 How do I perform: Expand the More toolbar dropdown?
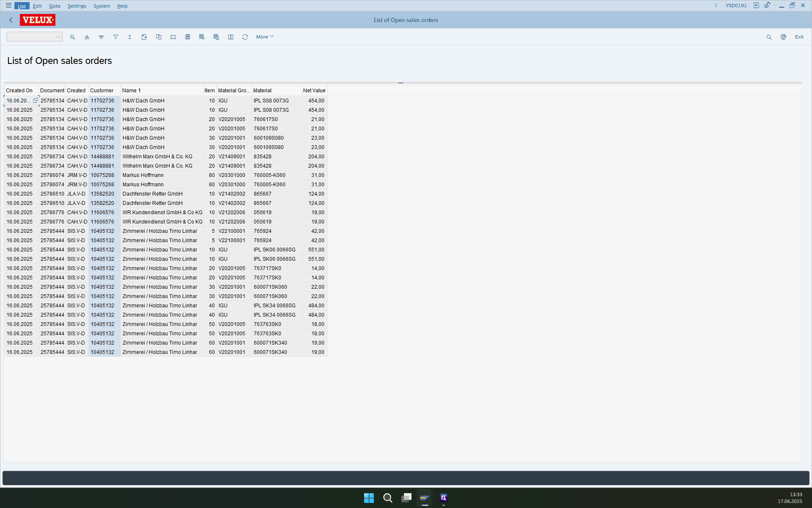click(265, 37)
